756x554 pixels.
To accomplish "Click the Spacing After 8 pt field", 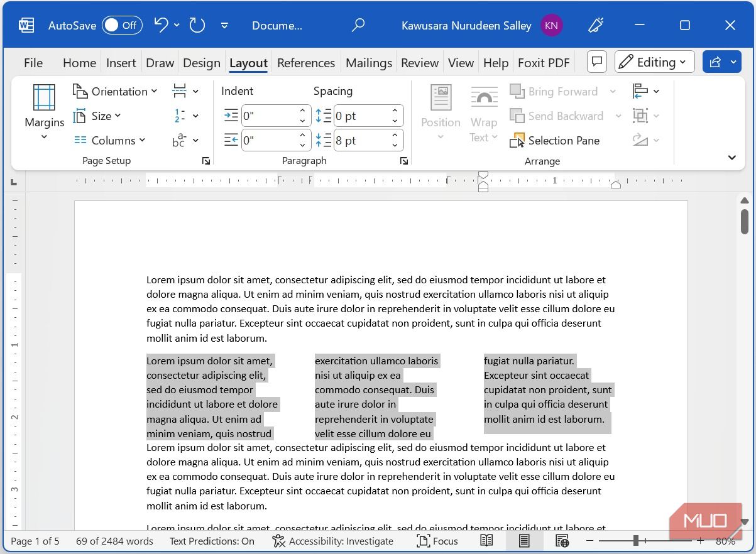I will 360,140.
